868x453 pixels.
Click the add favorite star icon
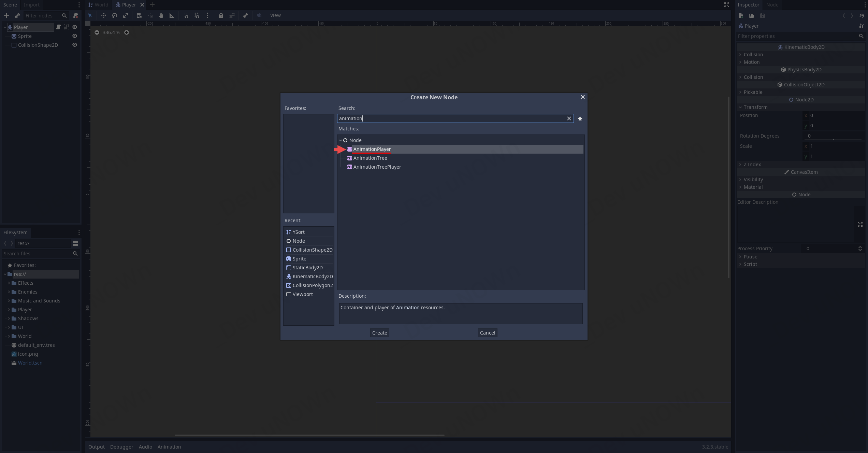pyautogui.click(x=580, y=118)
